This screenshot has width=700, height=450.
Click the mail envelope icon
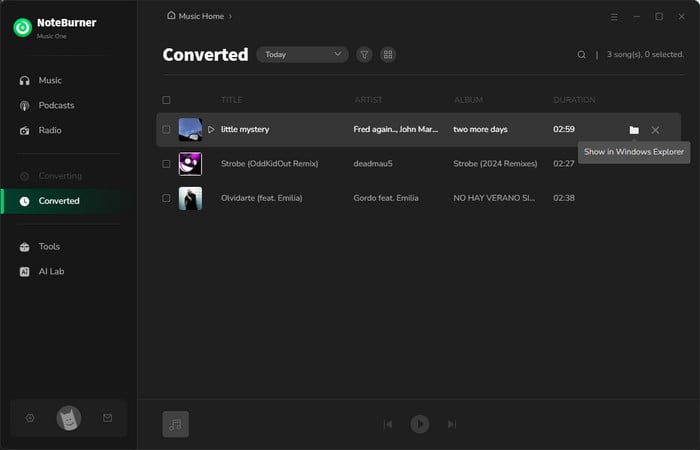[107, 418]
